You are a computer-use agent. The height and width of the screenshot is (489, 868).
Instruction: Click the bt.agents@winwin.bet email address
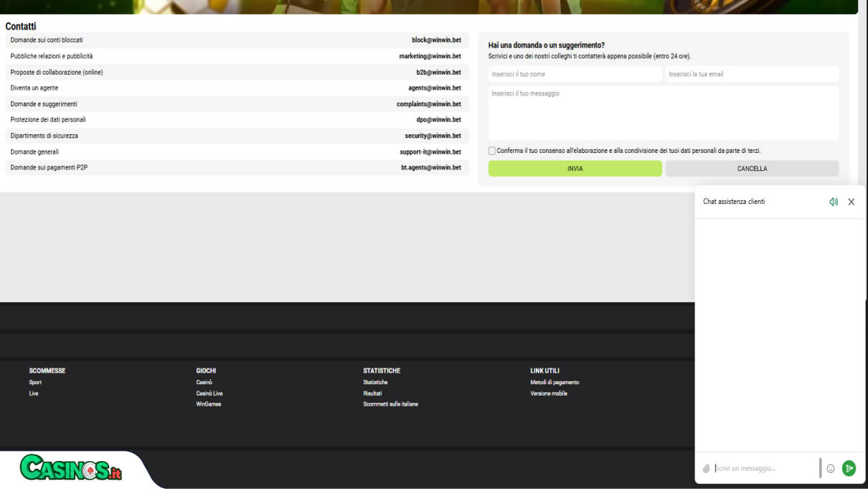(431, 168)
